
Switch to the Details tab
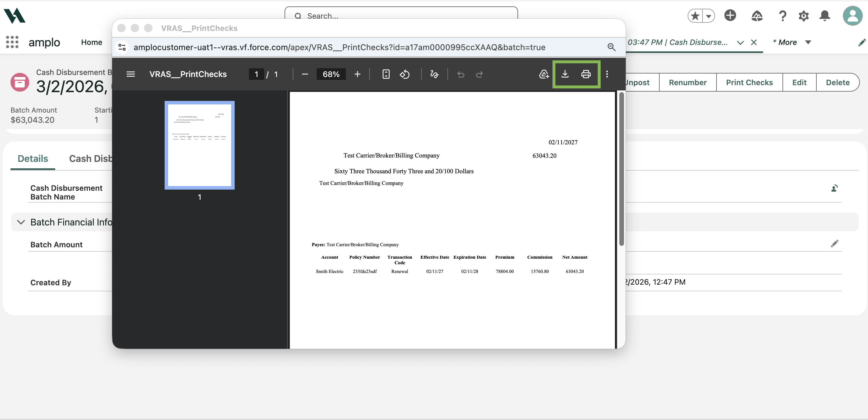tap(33, 159)
